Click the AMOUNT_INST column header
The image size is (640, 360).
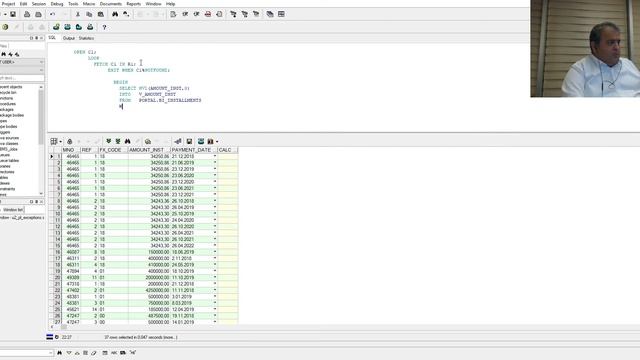click(x=149, y=150)
